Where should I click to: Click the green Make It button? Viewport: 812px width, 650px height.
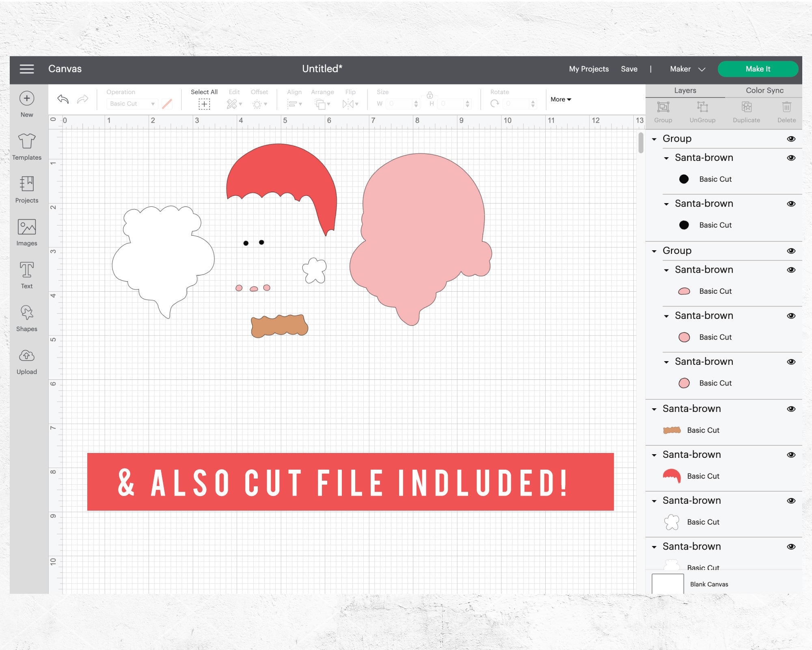(x=758, y=69)
